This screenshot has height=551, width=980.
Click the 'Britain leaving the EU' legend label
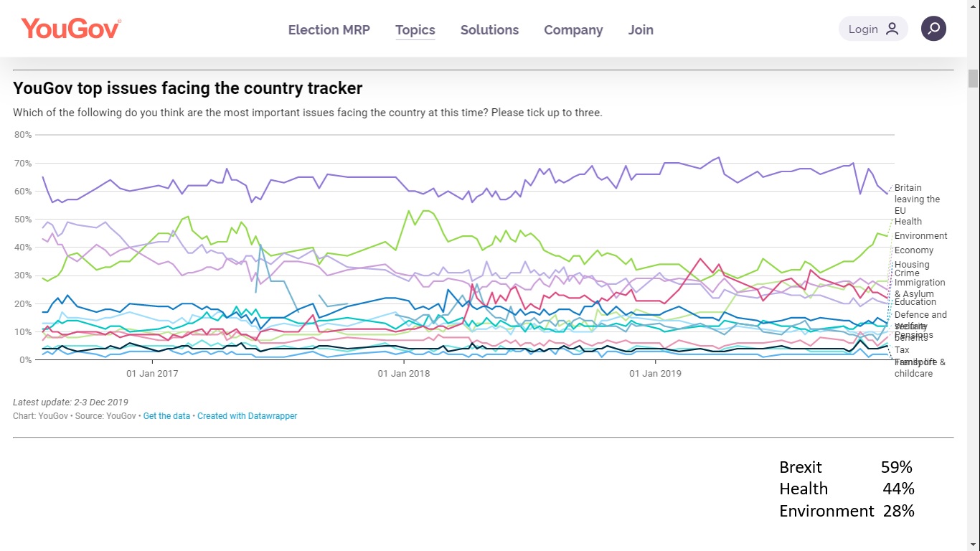tap(917, 199)
